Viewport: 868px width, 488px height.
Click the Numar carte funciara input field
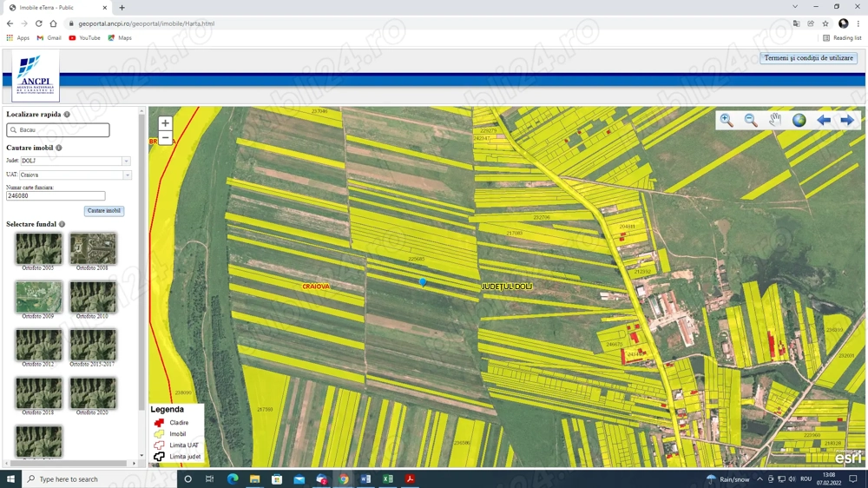pos(56,196)
